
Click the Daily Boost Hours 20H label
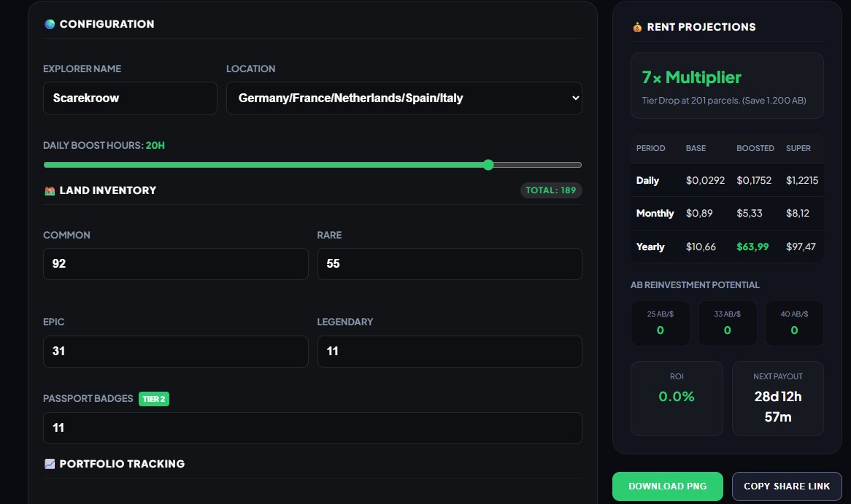(104, 145)
